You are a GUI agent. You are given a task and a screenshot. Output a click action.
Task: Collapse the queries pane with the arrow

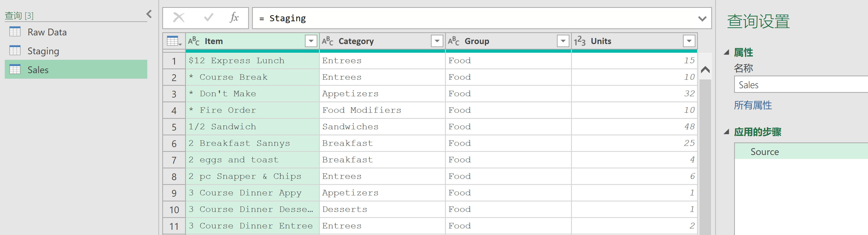coord(149,14)
